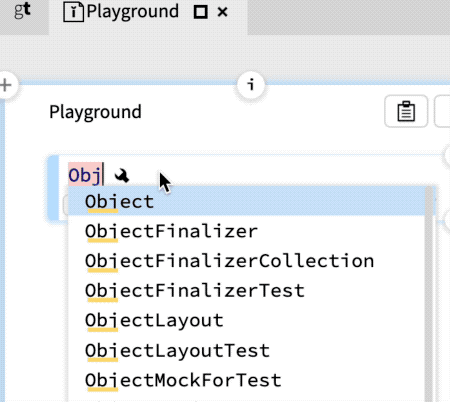Pick ObjectFinalizerCollection completion
The image size is (450, 402).
(x=247, y=261)
